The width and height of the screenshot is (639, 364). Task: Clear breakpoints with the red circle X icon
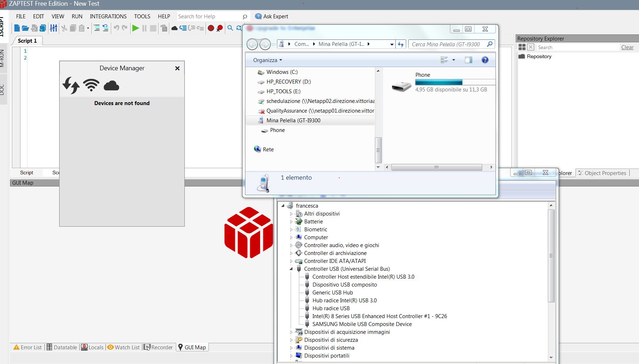[220, 28]
